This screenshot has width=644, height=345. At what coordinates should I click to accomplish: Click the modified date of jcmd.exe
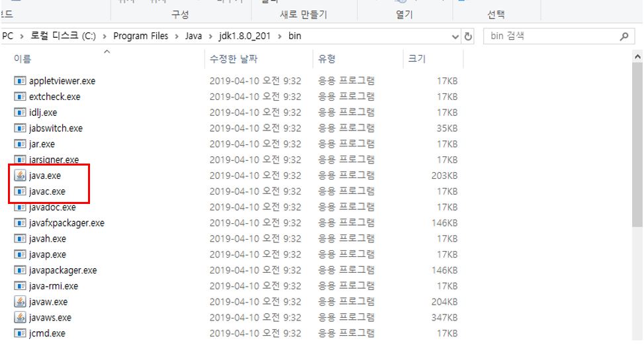pyautogui.click(x=255, y=333)
